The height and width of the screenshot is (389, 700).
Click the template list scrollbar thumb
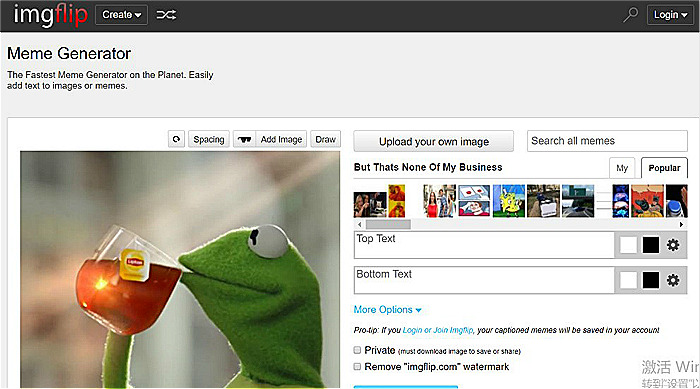click(388, 224)
